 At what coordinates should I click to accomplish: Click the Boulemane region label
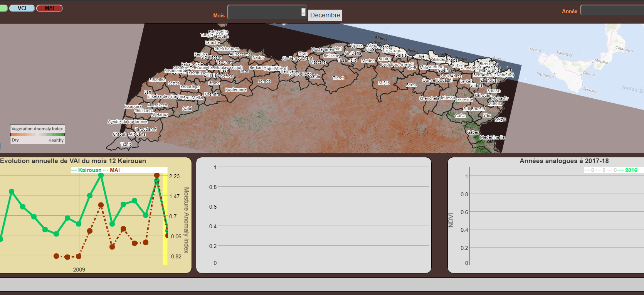point(236,89)
